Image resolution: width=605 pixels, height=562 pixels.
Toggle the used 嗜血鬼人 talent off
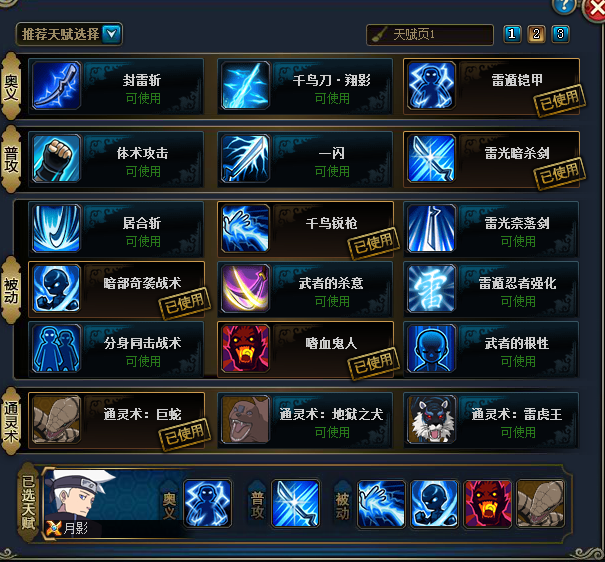click(x=306, y=349)
